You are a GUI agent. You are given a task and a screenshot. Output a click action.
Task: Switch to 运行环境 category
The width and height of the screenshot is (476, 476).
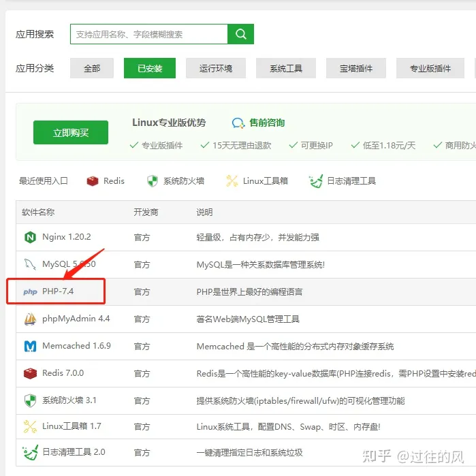tap(216, 68)
